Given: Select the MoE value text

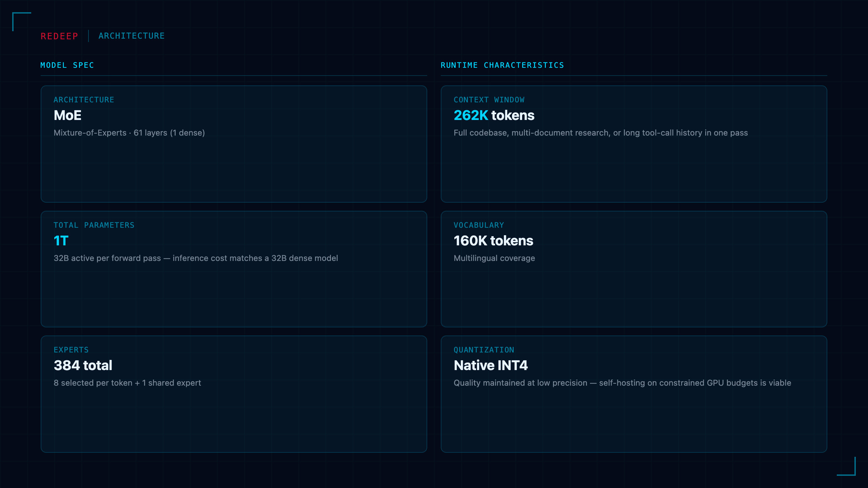Looking at the screenshot, I should pyautogui.click(x=67, y=116).
